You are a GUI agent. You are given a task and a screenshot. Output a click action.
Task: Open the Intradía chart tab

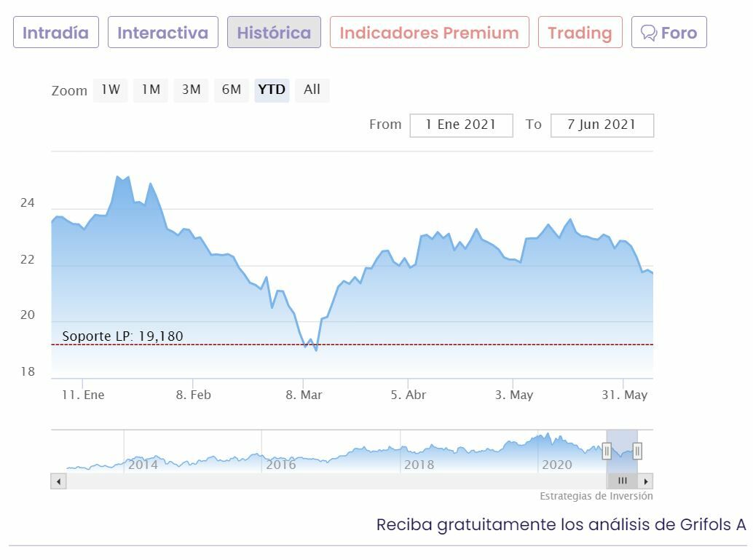(x=56, y=33)
